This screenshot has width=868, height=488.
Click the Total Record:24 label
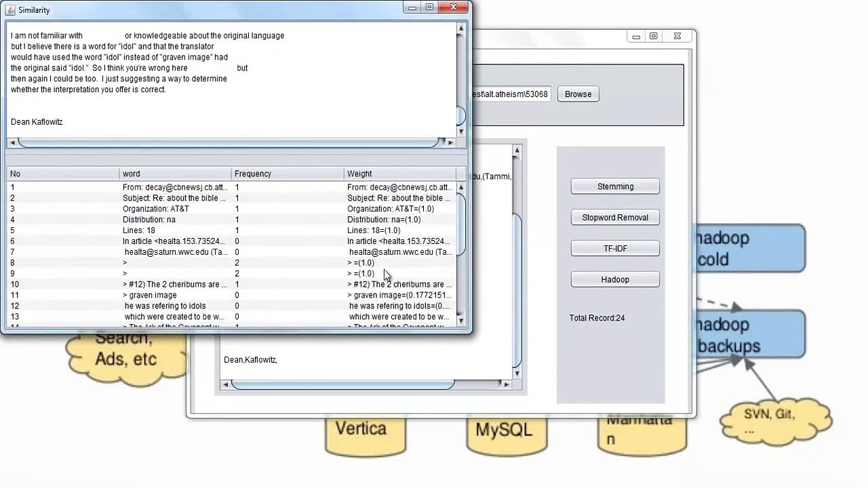(597, 318)
